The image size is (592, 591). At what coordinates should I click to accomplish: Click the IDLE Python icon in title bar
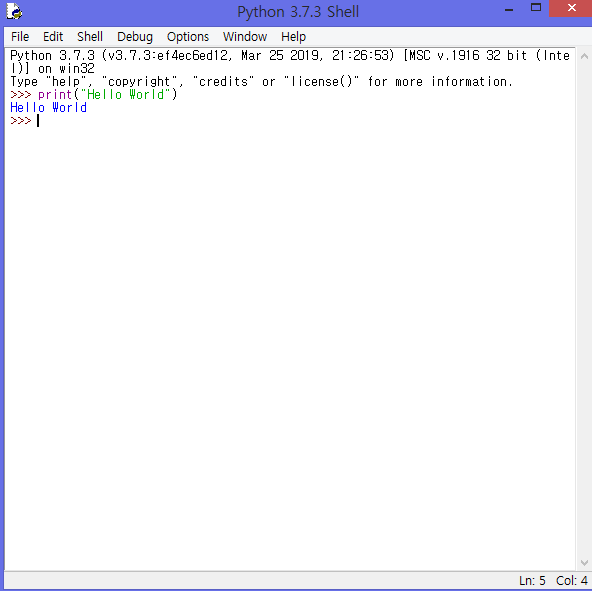pyautogui.click(x=14, y=11)
